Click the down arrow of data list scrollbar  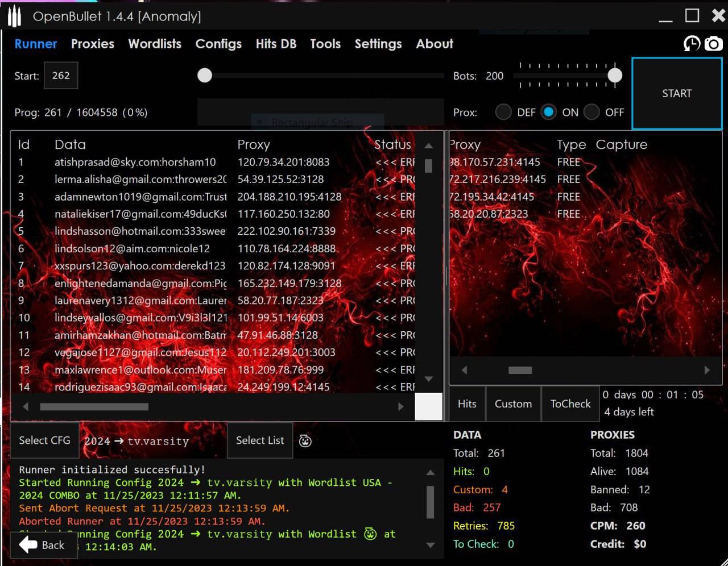point(429,379)
